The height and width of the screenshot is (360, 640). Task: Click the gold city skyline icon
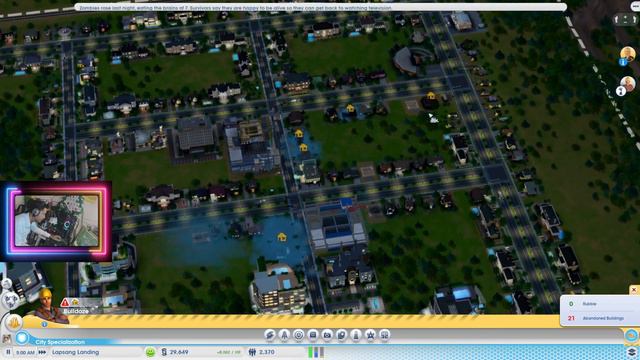tap(13, 323)
